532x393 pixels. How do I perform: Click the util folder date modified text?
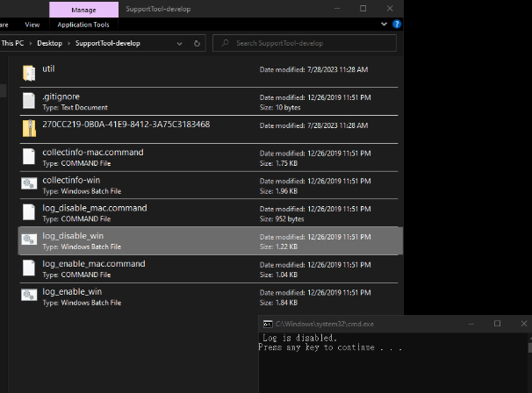313,69
